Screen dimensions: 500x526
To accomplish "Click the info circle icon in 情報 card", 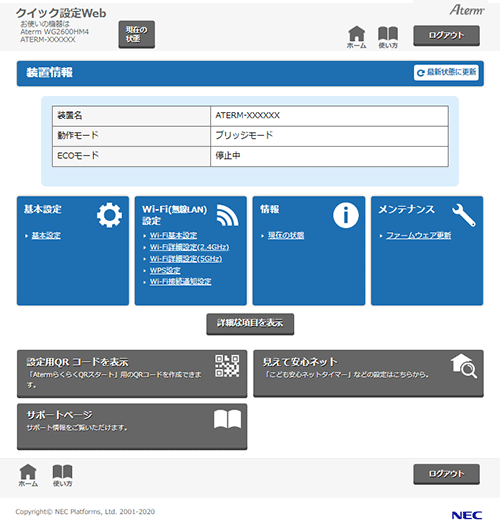I will pyautogui.click(x=346, y=215).
